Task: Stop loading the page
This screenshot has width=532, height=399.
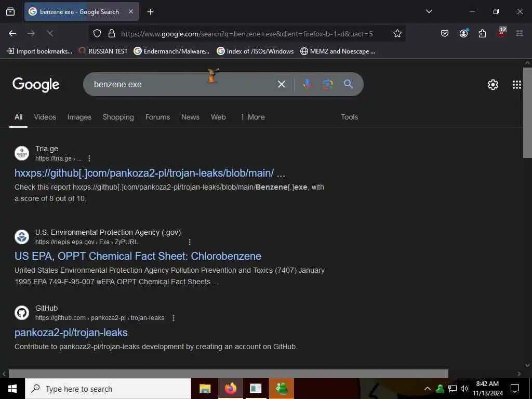Action: [50, 33]
